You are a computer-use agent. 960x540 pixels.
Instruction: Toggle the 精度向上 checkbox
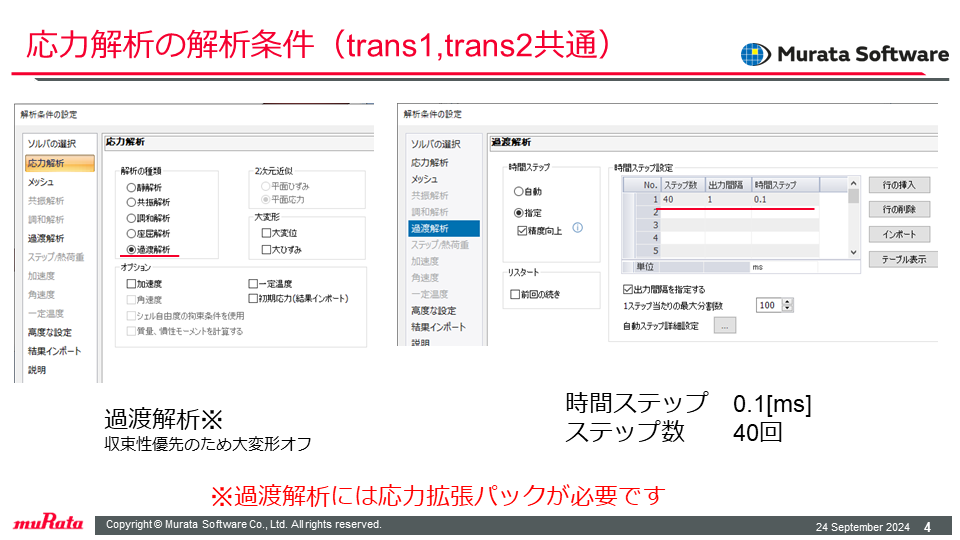point(522,231)
